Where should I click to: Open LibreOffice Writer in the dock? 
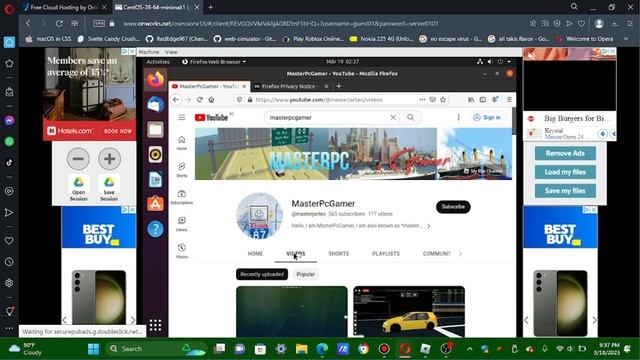(x=155, y=179)
